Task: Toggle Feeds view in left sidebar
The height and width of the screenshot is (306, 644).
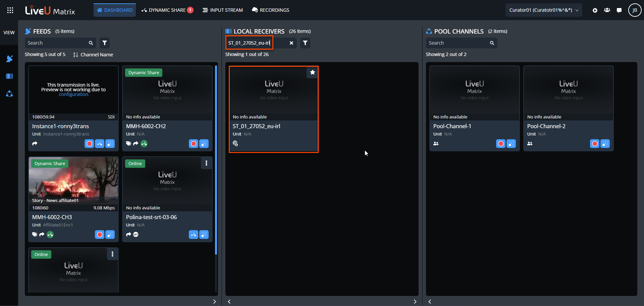Action: coord(9,59)
